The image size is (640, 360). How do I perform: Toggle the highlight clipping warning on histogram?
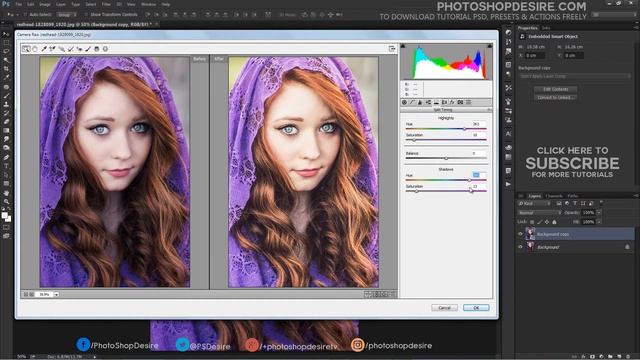pyautogui.click(x=490, y=46)
